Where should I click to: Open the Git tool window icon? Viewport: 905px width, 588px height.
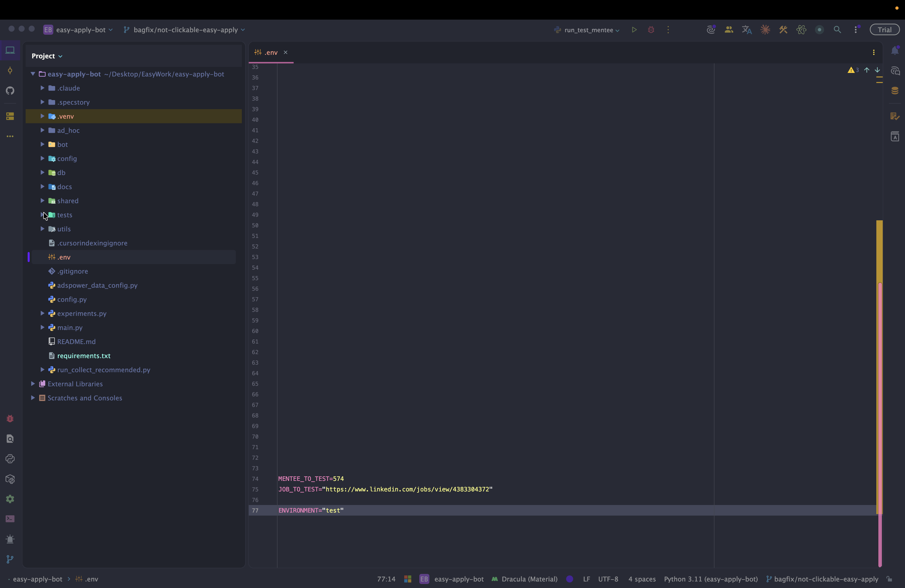(10, 559)
